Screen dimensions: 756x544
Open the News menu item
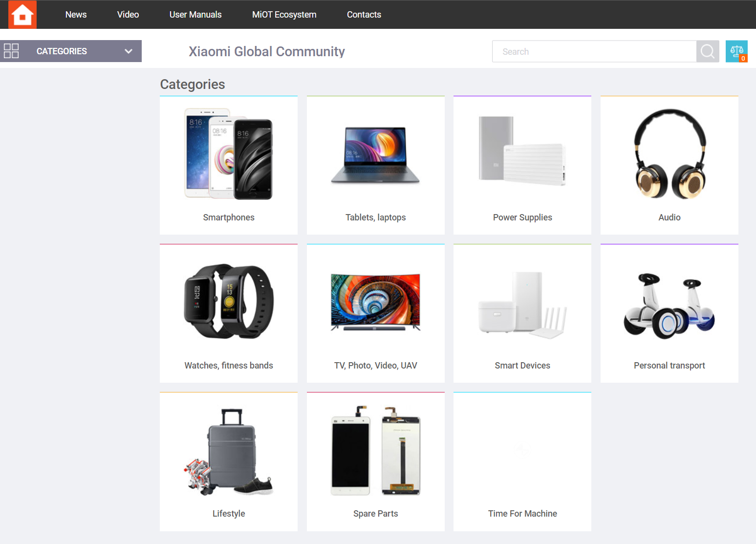(76, 15)
